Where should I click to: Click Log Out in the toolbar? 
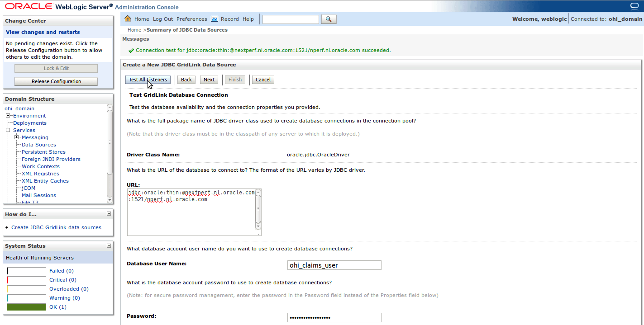163,19
